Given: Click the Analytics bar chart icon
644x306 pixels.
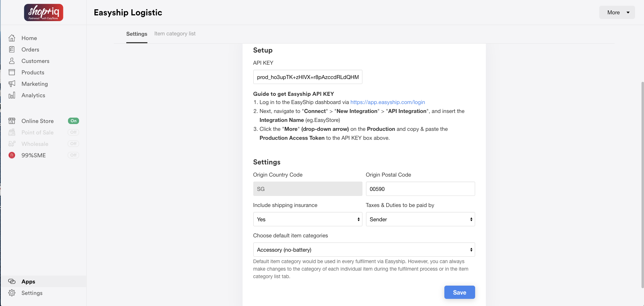Looking at the screenshot, I should [x=12, y=95].
